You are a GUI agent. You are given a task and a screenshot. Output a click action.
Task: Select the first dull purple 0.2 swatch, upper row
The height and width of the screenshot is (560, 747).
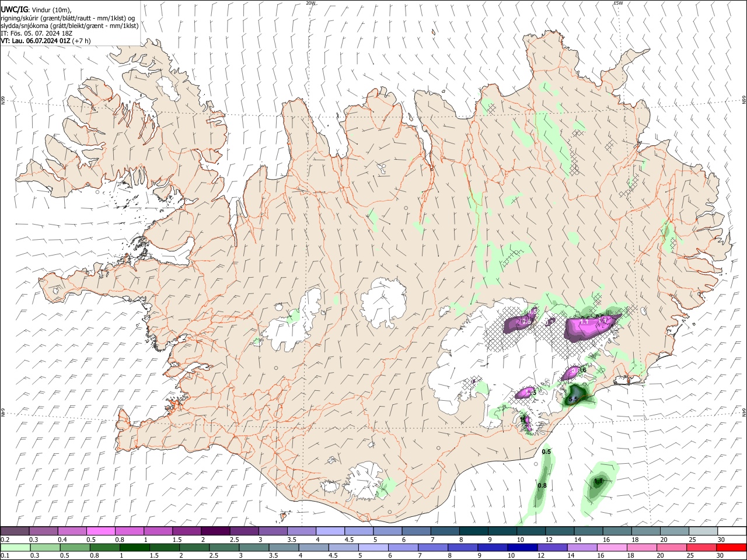click(15, 531)
